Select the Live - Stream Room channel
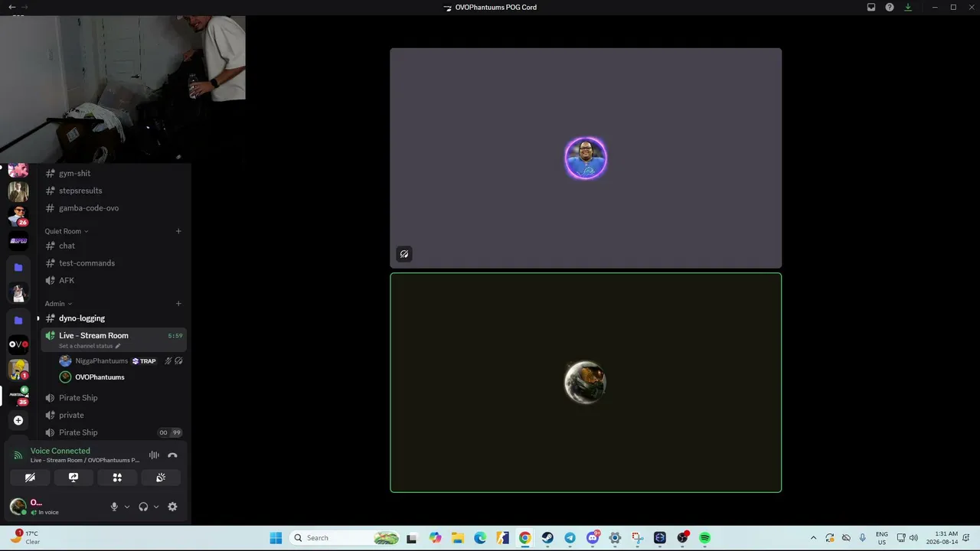The height and width of the screenshot is (551, 980). coord(113,339)
